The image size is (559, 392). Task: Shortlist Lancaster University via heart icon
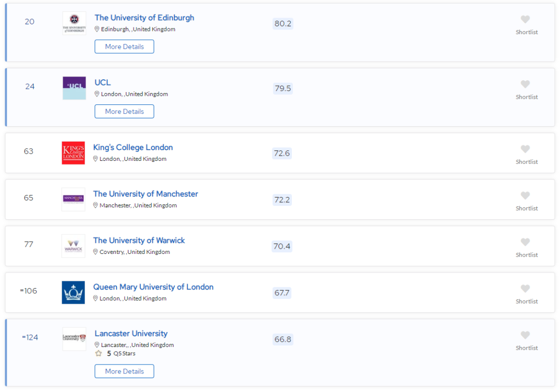tap(525, 335)
